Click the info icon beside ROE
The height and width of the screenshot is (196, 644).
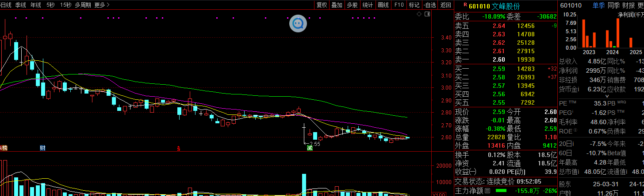point(576,130)
